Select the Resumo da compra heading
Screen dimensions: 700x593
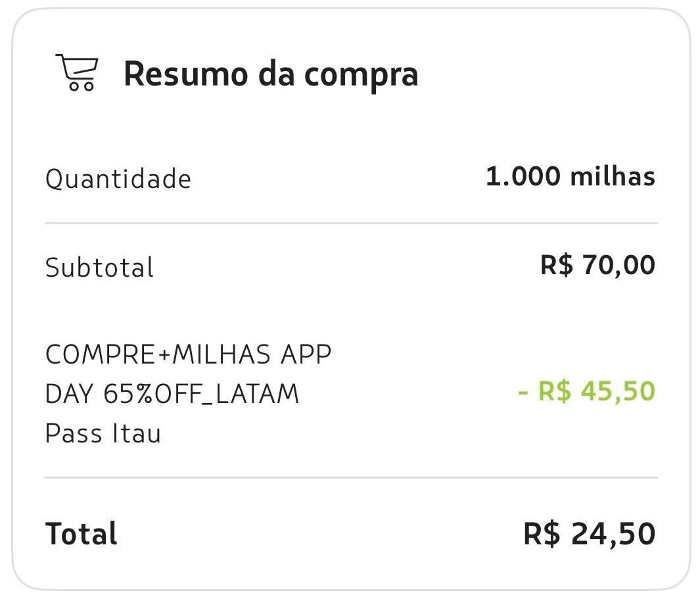271,74
